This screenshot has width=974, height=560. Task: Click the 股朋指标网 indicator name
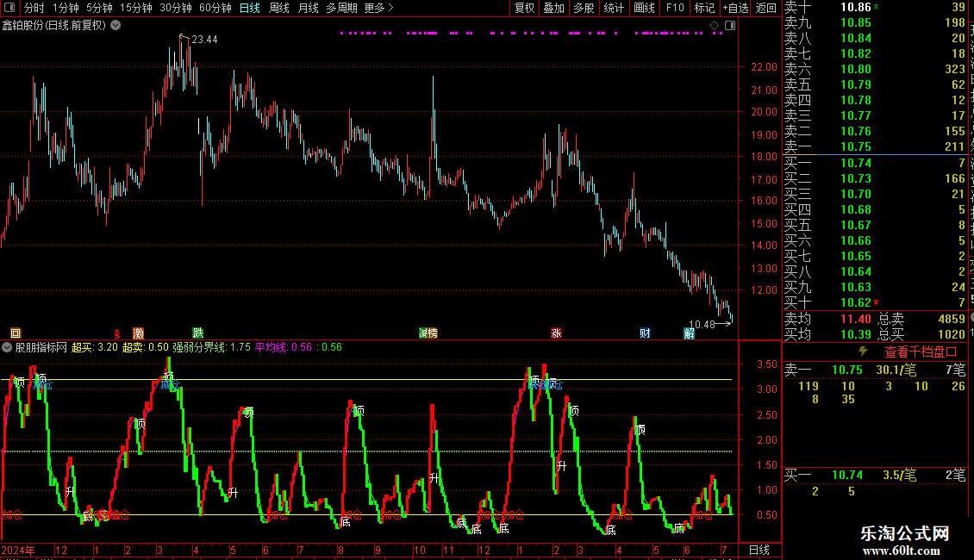41,348
